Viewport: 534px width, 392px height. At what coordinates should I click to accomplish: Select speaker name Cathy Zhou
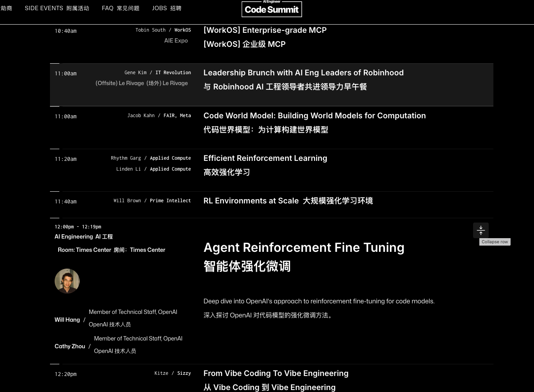click(70, 346)
